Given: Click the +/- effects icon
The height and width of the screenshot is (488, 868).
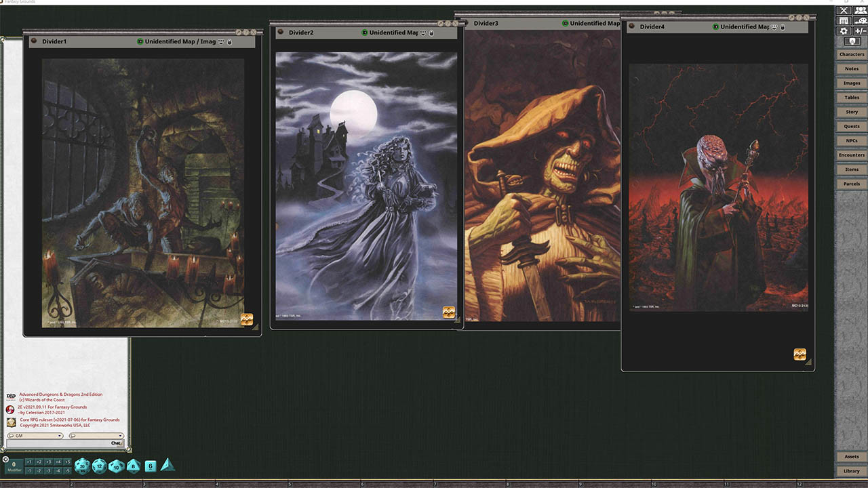Looking at the screenshot, I should (x=860, y=30).
